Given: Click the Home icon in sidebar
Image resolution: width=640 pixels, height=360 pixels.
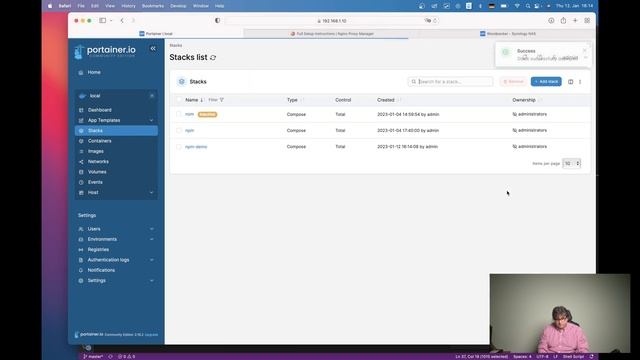Looking at the screenshot, I should pyautogui.click(x=81, y=72).
